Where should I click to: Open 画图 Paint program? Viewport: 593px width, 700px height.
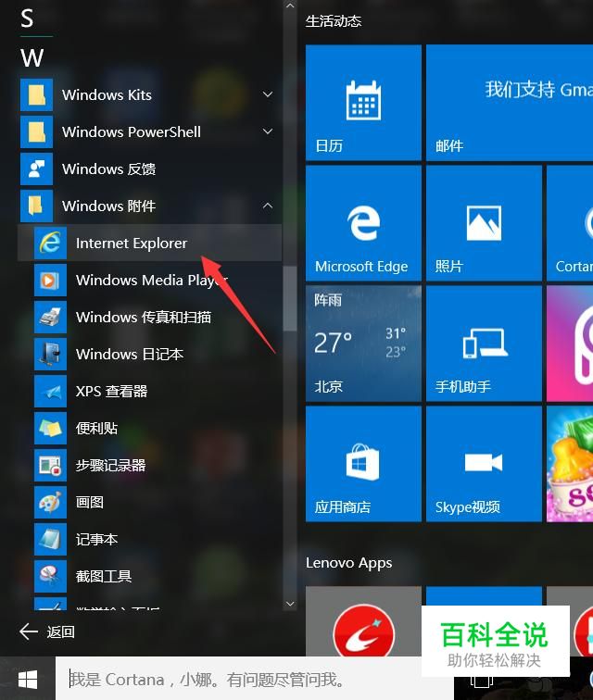coord(150,502)
